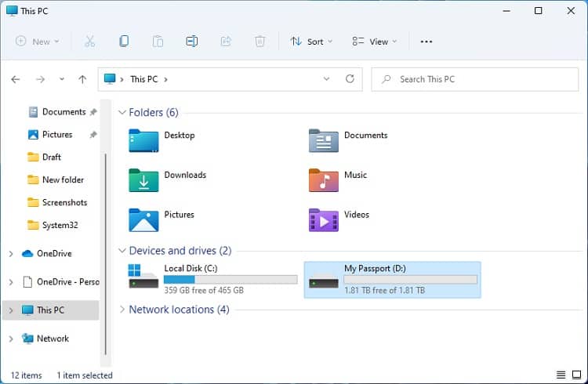Unpin Pictures using its pin icon
The width and height of the screenshot is (588, 384).
pos(93,134)
